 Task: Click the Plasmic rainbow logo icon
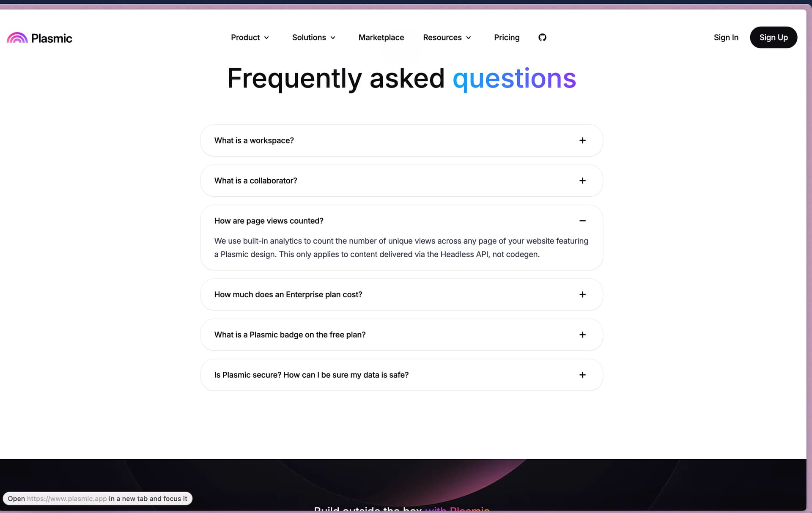pos(17,38)
